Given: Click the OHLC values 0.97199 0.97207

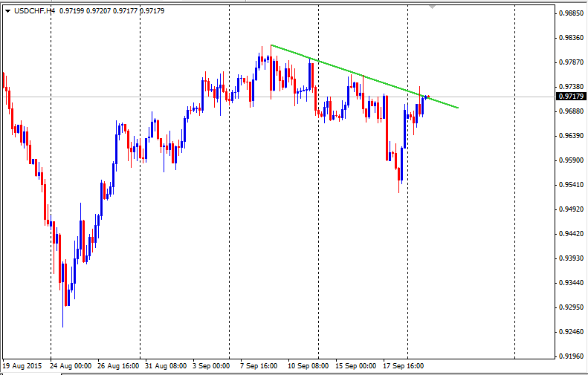Looking at the screenshot, I should pyautogui.click(x=85, y=11).
